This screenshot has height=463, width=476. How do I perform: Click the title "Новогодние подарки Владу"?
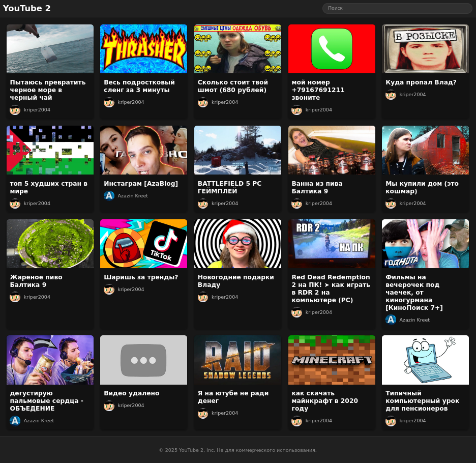236,281
